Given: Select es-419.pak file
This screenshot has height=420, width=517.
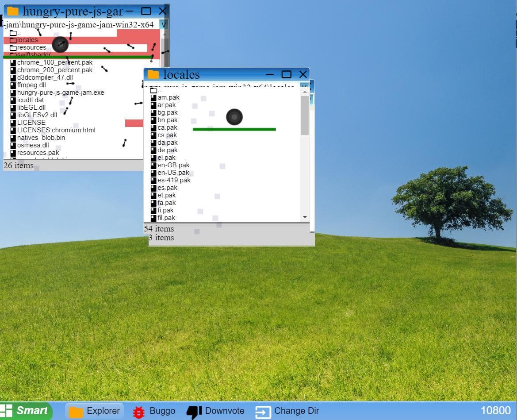Looking at the screenshot, I should coord(171,181).
